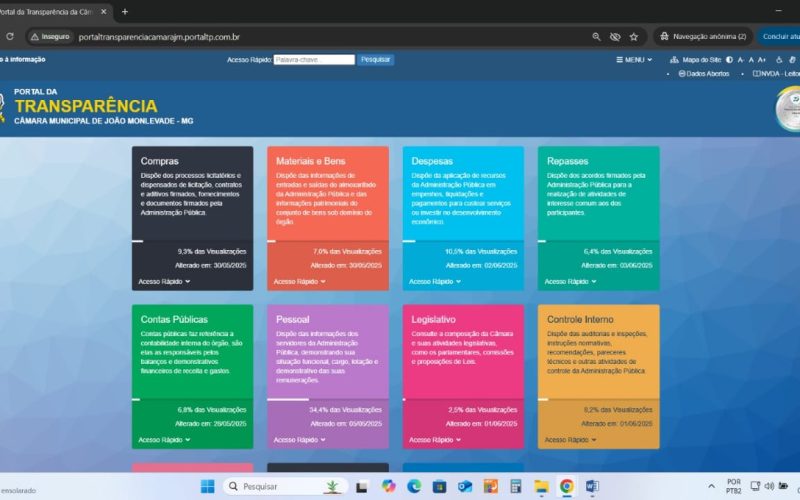The width and height of the screenshot is (800, 500).
Task: Toggle the high contrast icon
Action: pos(729,60)
